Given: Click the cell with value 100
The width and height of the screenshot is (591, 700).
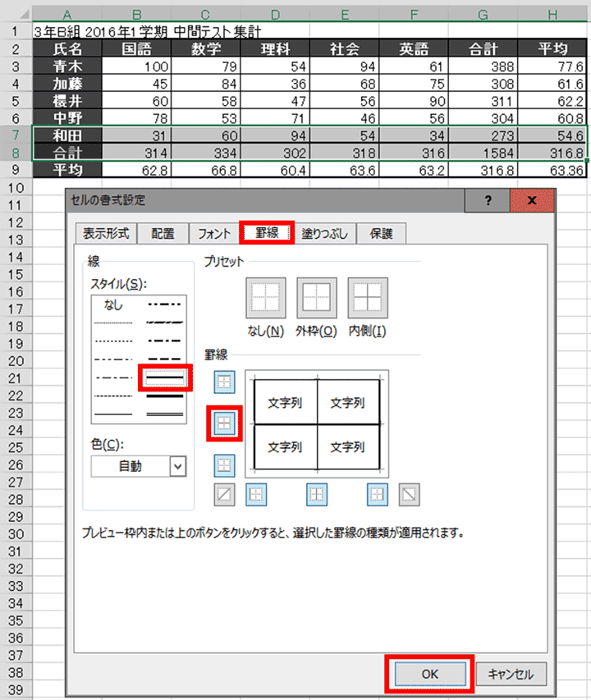Looking at the screenshot, I should pyautogui.click(x=136, y=66).
